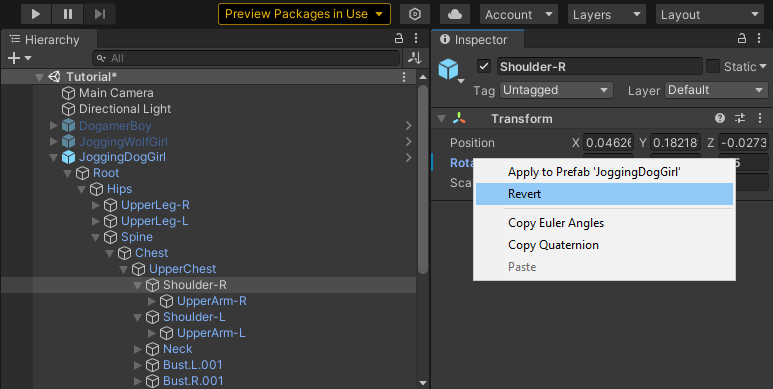Open Preview Packages in Use dropdown

pos(304,14)
